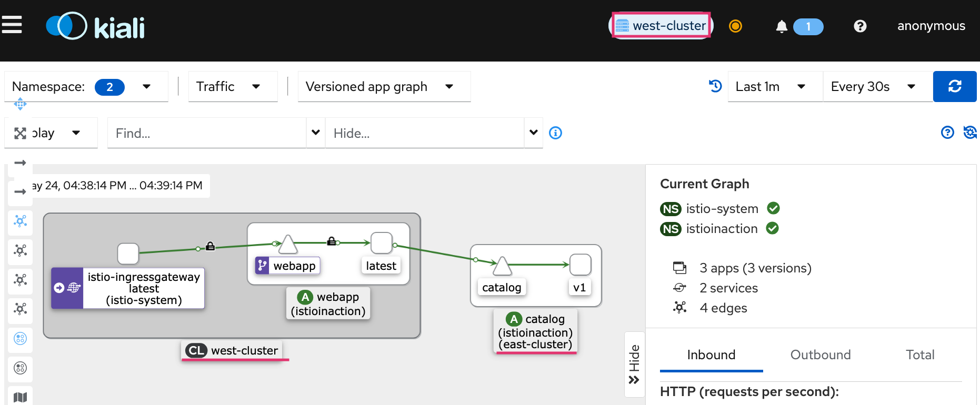The height and width of the screenshot is (405, 980).
Task: Click the west-cluster home cluster badge
Action: (661, 25)
